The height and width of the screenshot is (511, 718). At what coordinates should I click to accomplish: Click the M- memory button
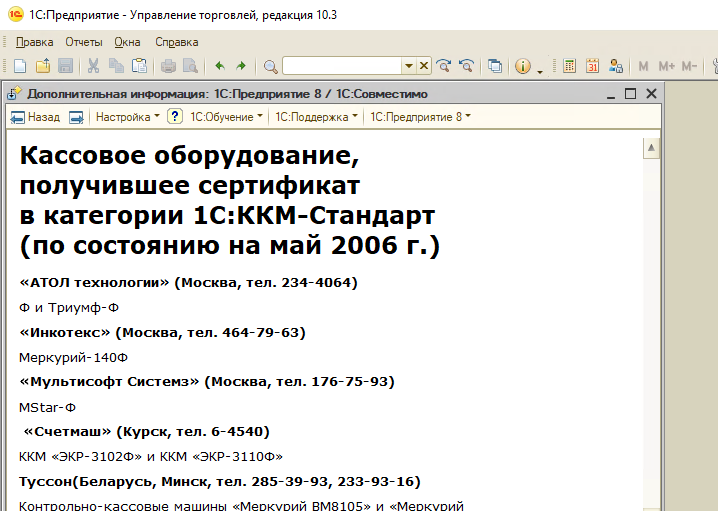[x=689, y=66]
